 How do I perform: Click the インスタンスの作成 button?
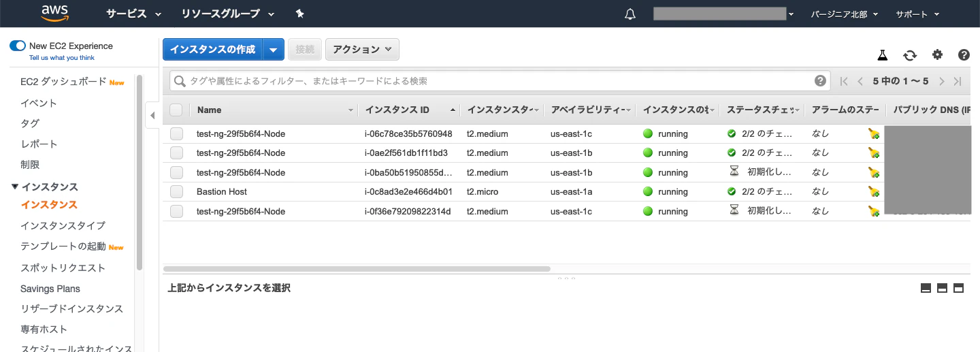coord(213,49)
